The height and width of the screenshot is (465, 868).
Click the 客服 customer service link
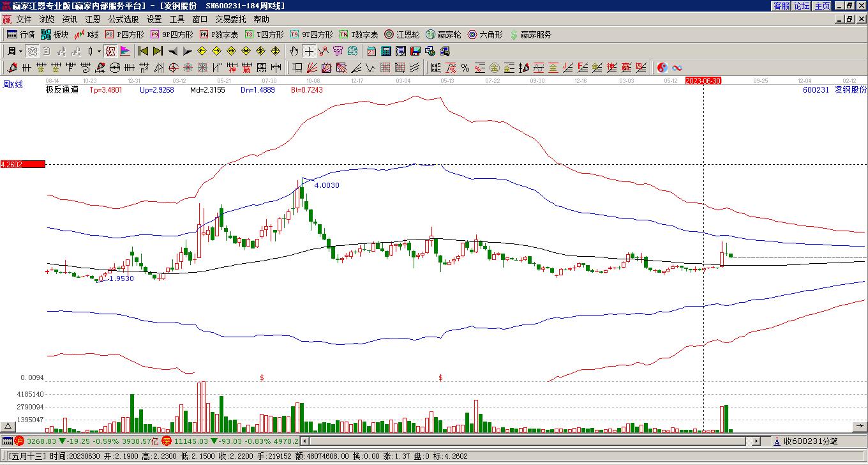[782, 6]
